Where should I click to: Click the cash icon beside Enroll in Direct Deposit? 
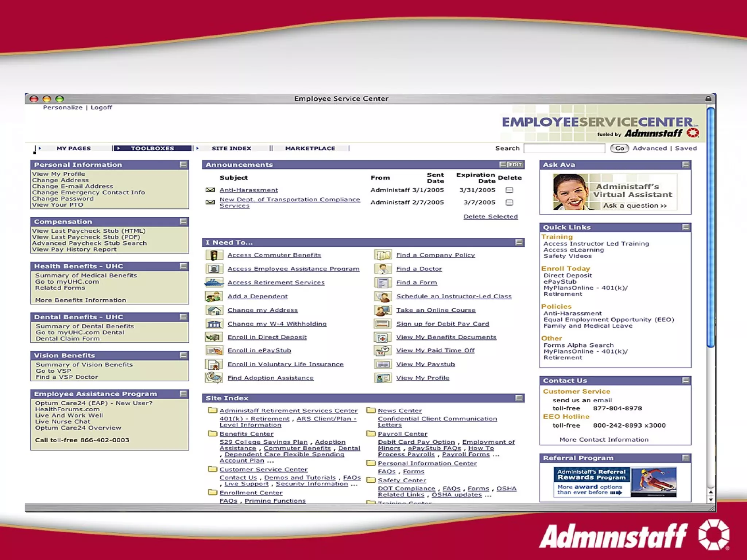point(214,337)
